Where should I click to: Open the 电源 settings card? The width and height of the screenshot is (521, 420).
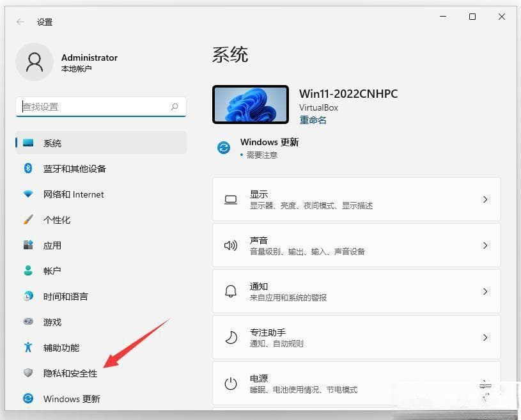coord(357,384)
